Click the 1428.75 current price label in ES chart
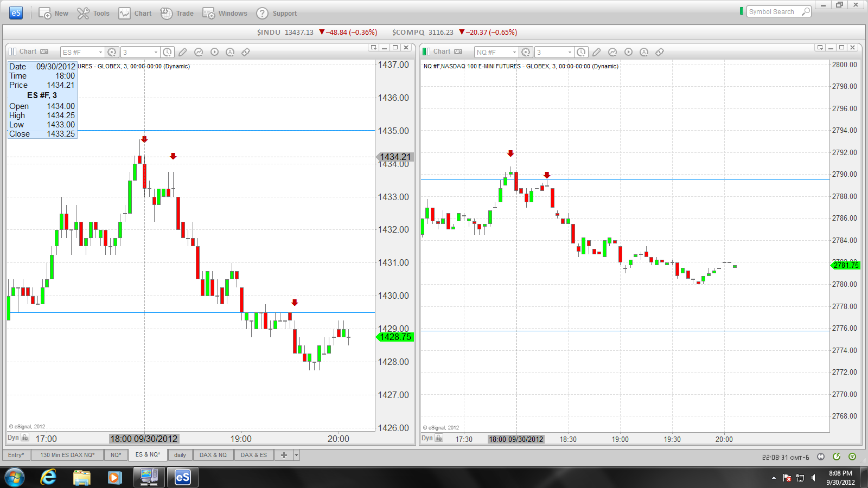Image resolution: width=868 pixels, height=488 pixels. (394, 337)
